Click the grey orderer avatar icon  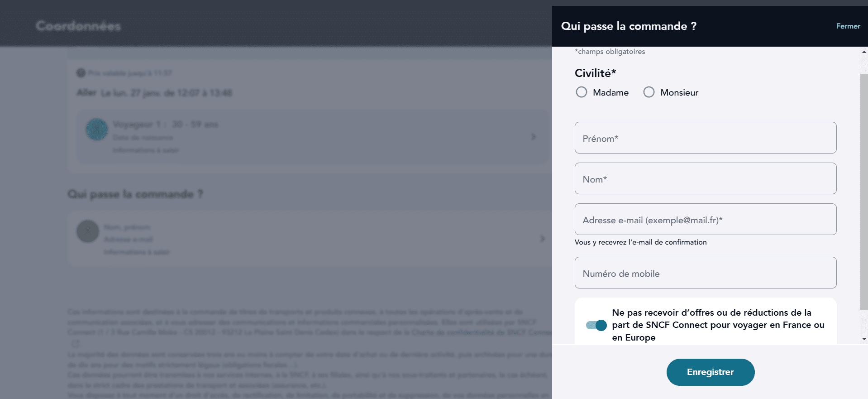pos(88,231)
